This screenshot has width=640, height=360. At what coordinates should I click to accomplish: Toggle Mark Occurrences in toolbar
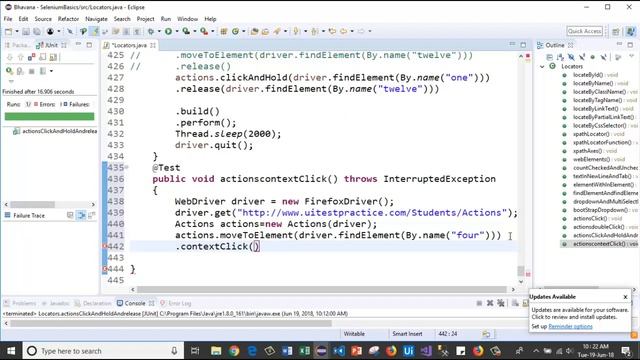point(94,31)
